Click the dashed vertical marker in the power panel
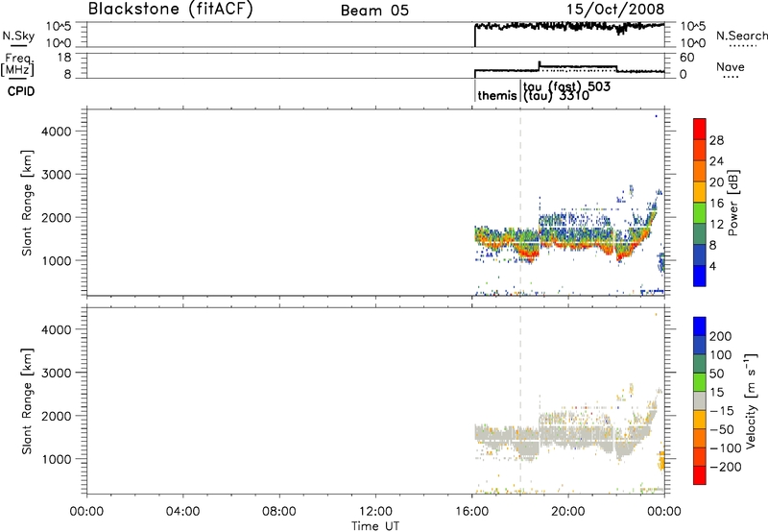This screenshot has width=768, height=532. click(520, 203)
